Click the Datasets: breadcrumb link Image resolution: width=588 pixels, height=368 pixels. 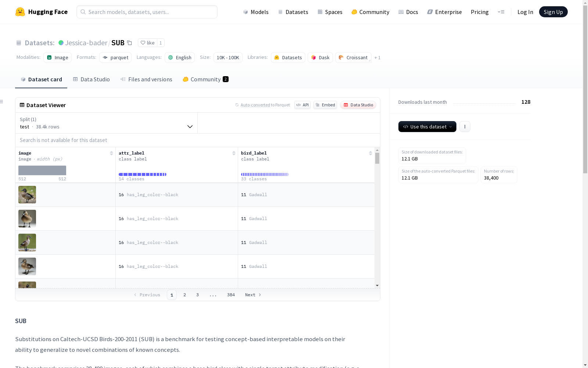[x=40, y=43]
